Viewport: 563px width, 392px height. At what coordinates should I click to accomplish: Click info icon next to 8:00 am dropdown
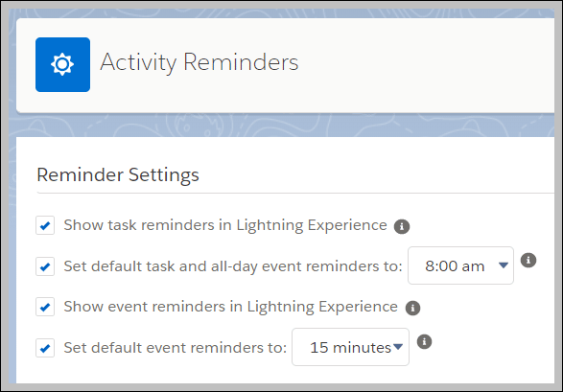click(528, 260)
